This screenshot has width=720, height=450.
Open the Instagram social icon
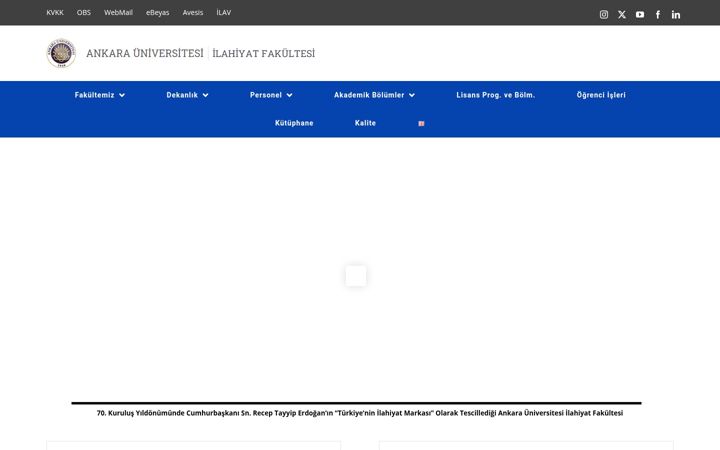pos(604,15)
